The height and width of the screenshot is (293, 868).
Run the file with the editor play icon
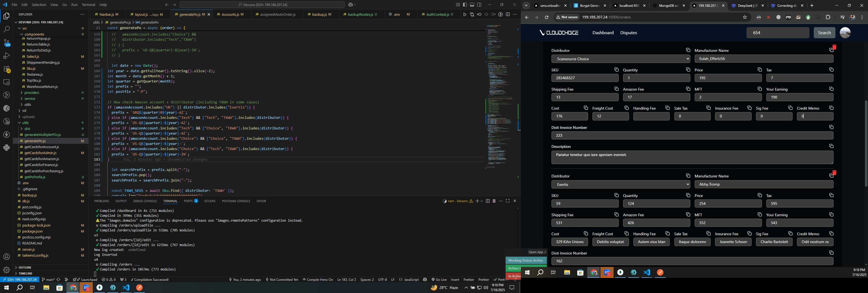coord(465,14)
